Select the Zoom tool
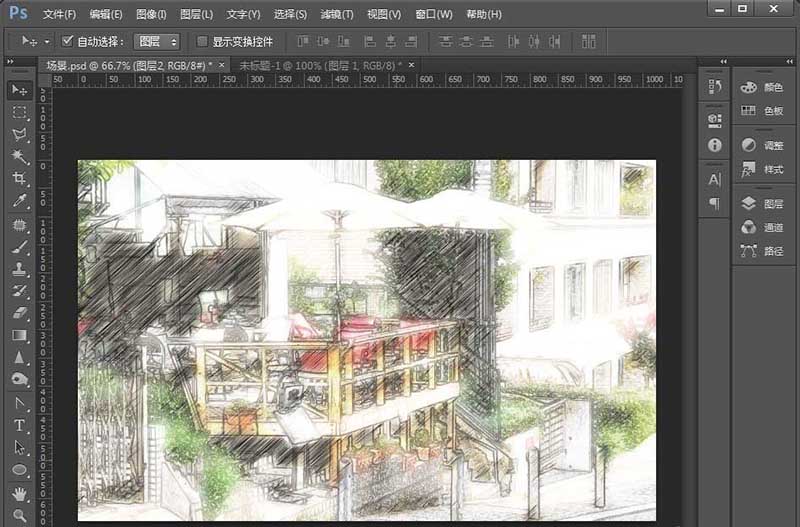 pos(19,515)
